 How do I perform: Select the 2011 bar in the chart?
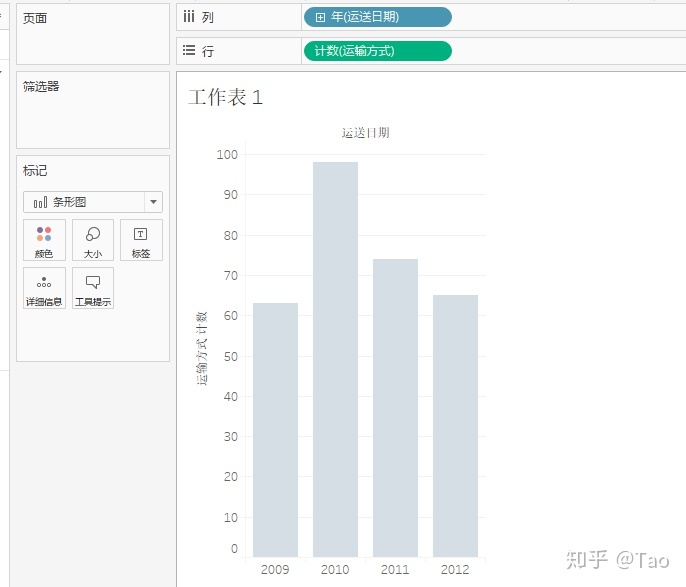click(395, 408)
